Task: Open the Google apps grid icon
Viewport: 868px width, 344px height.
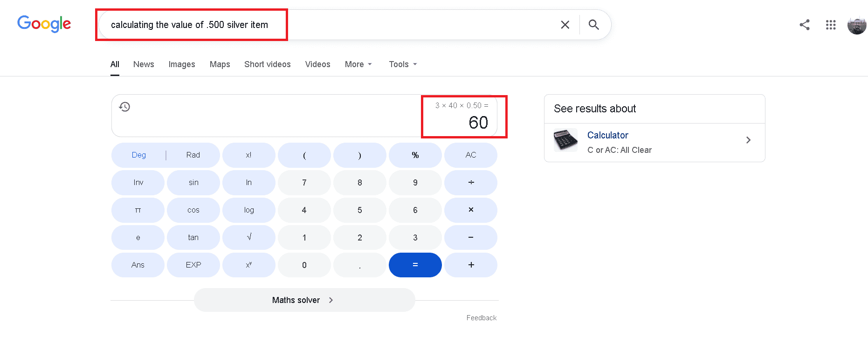Action: point(831,25)
